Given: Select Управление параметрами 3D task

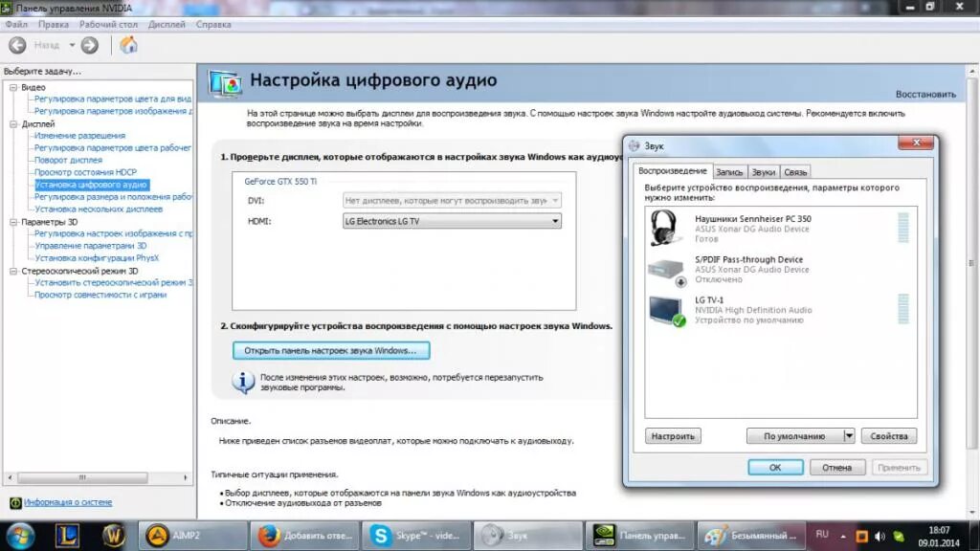Looking at the screenshot, I should 91,246.
